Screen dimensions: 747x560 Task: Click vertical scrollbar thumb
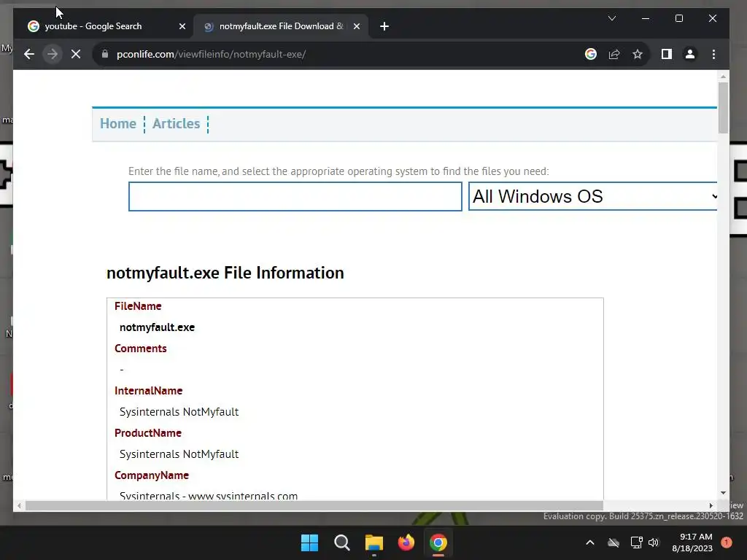pos(723,108)
